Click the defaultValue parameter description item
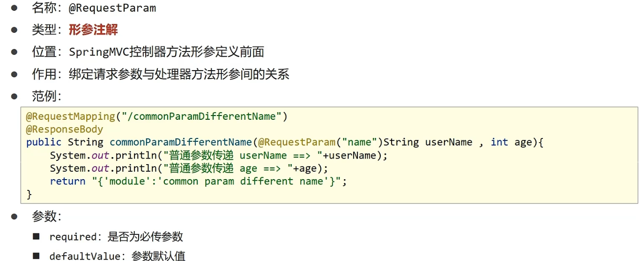This screenshot has height=261, width=644. 117,256
